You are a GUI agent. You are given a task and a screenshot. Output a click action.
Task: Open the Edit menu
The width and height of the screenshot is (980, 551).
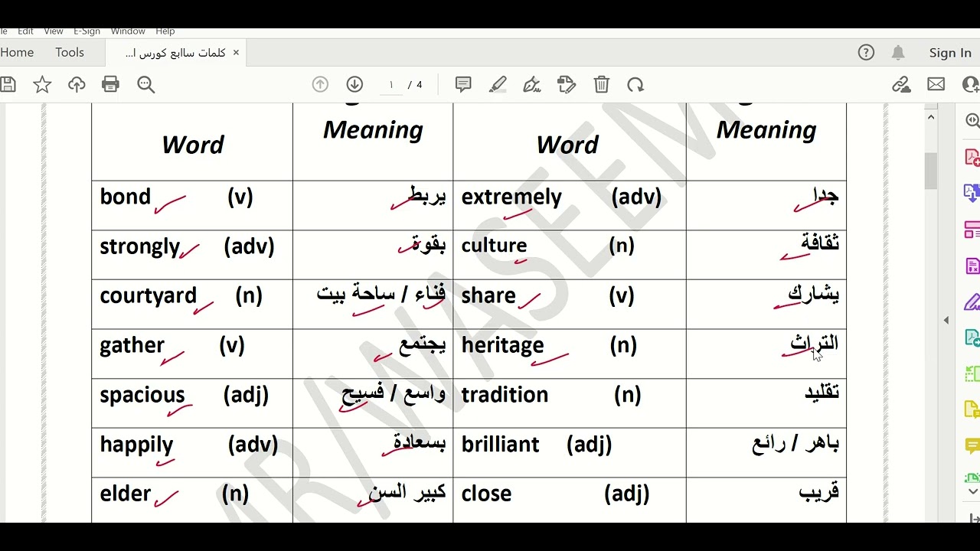25,31
